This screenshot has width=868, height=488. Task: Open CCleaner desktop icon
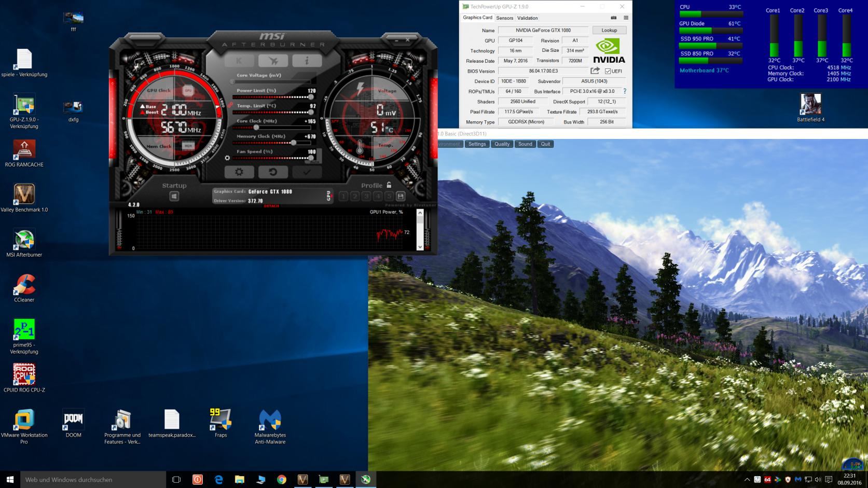pos(24,288)
